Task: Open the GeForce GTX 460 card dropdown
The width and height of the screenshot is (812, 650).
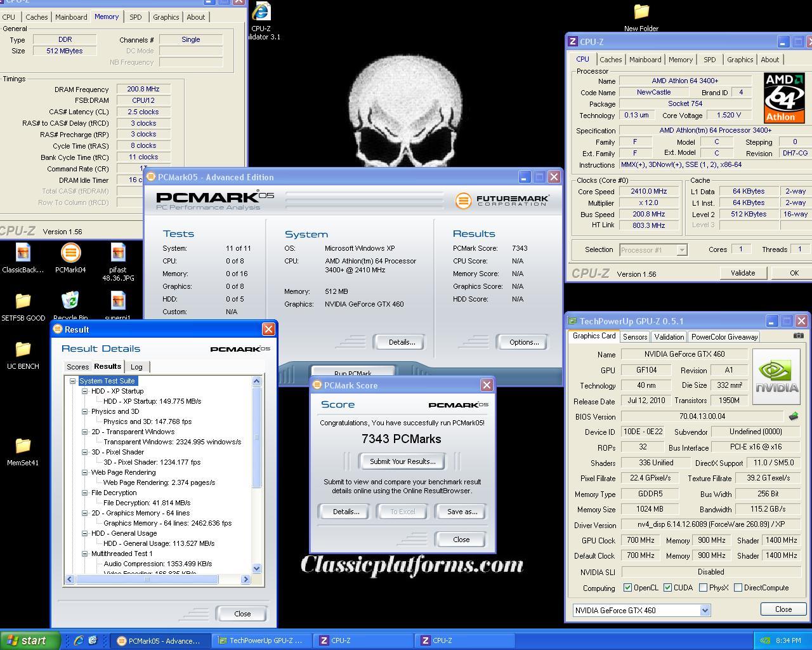Action: coord(705,610)
